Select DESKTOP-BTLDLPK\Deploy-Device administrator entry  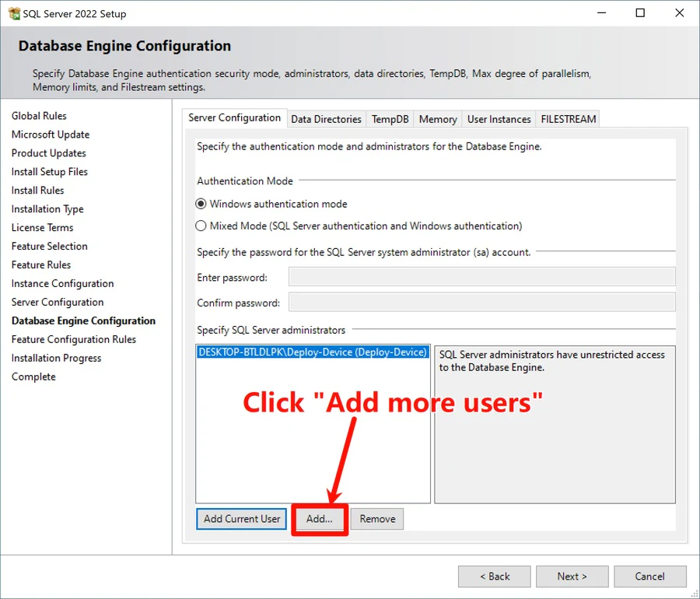pyautogui.click(x=313, y=352)
